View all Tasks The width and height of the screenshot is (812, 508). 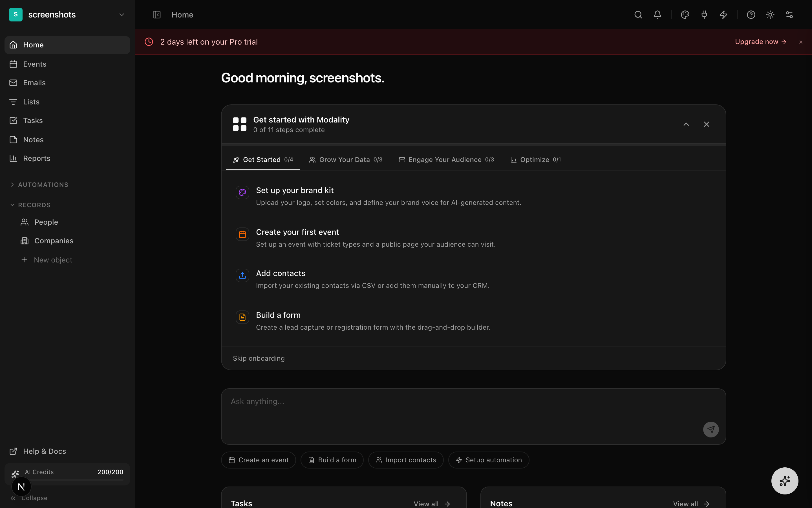[x=432, y=504]
